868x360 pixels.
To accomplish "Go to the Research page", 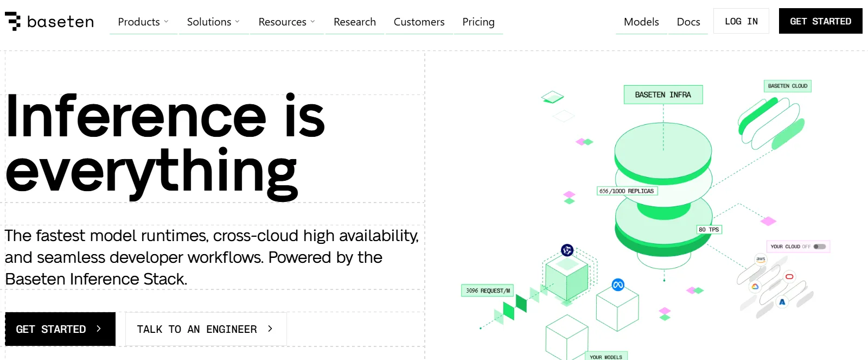I will point(355,22).
